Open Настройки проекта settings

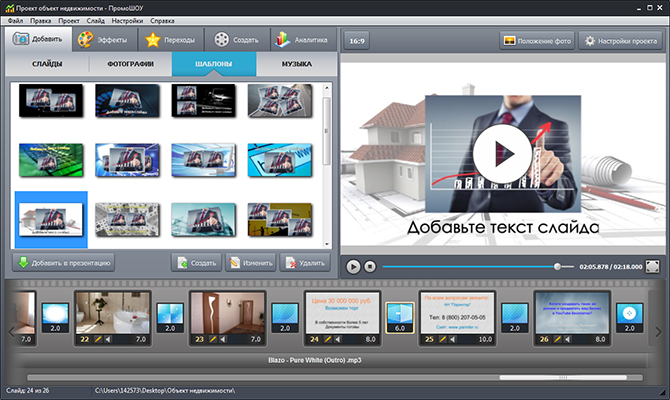(x=621, y=41)
